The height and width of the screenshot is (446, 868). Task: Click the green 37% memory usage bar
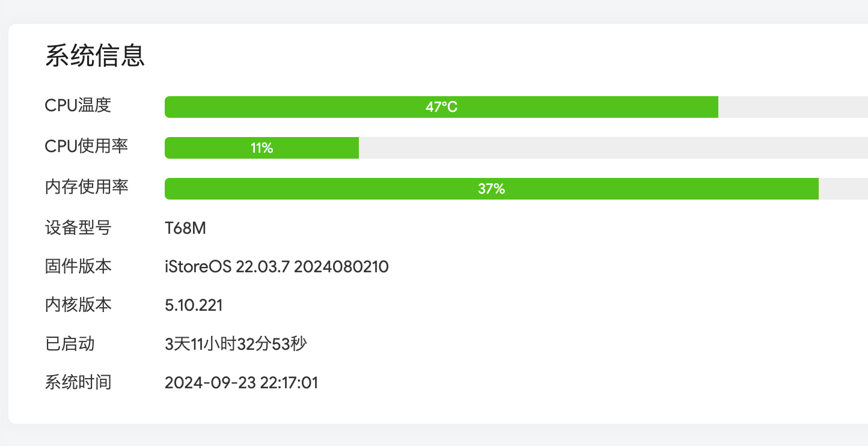tap(491, 189)
